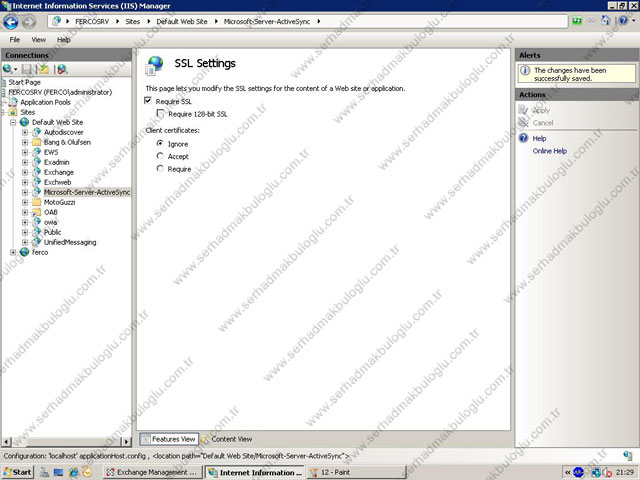The image size is (640, 480).
Task: Switch to Content View tab
Action: click(227, 439)
